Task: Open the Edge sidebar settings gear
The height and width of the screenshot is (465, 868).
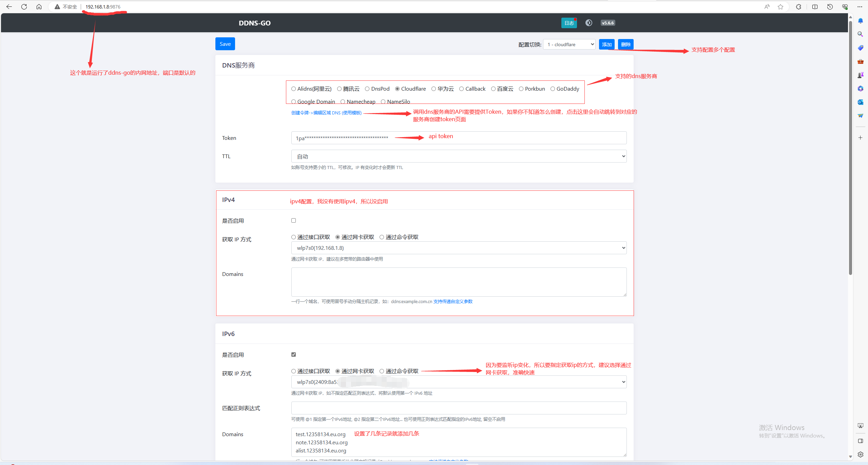Action: pyautogui.click(x=860, y=454)
